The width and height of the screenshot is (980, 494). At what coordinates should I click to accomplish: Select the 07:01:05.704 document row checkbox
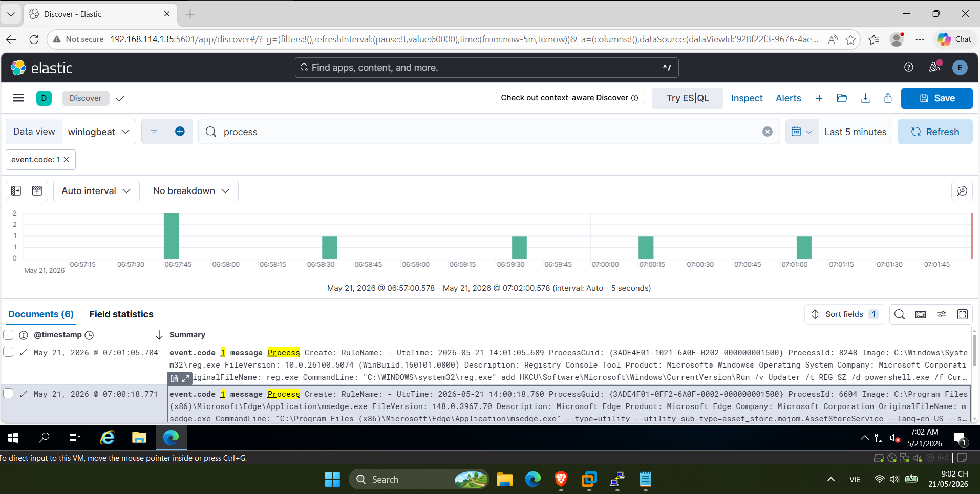(8, 352)
